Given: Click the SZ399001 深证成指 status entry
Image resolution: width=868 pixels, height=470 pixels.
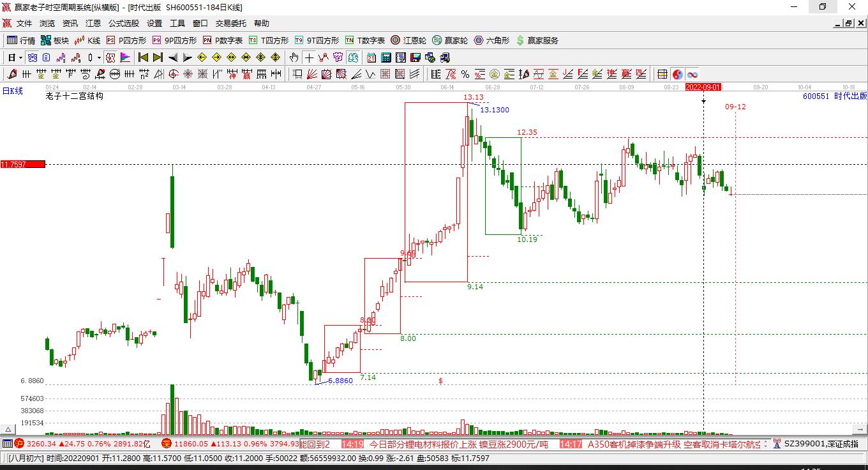Looking at the screenshot, I should click(x=821, y=444).
